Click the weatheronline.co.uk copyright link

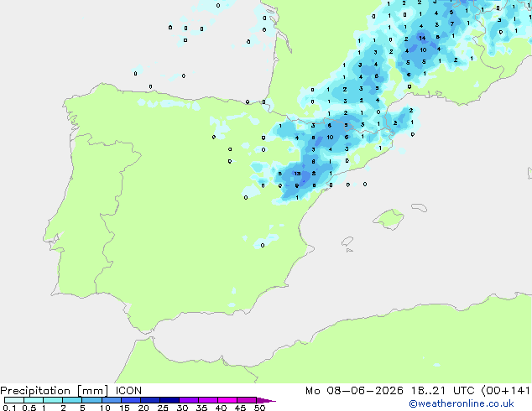point(462,403)
